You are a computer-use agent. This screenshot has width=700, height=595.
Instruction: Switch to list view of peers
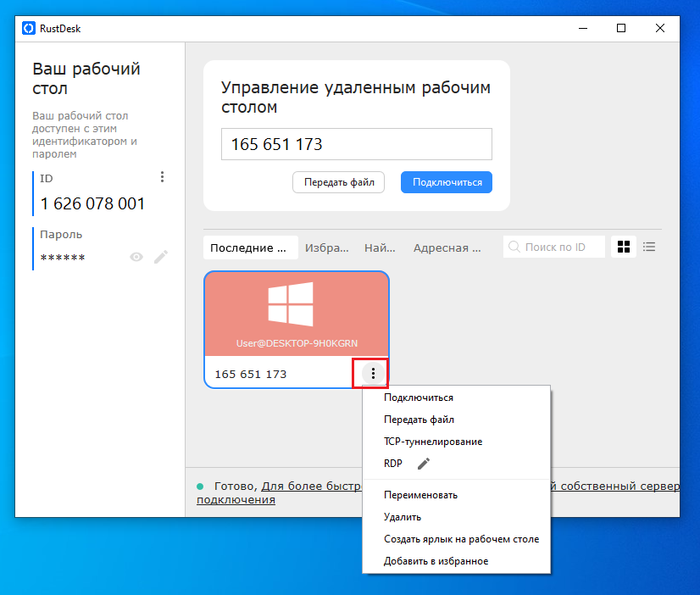click(649, 247)
